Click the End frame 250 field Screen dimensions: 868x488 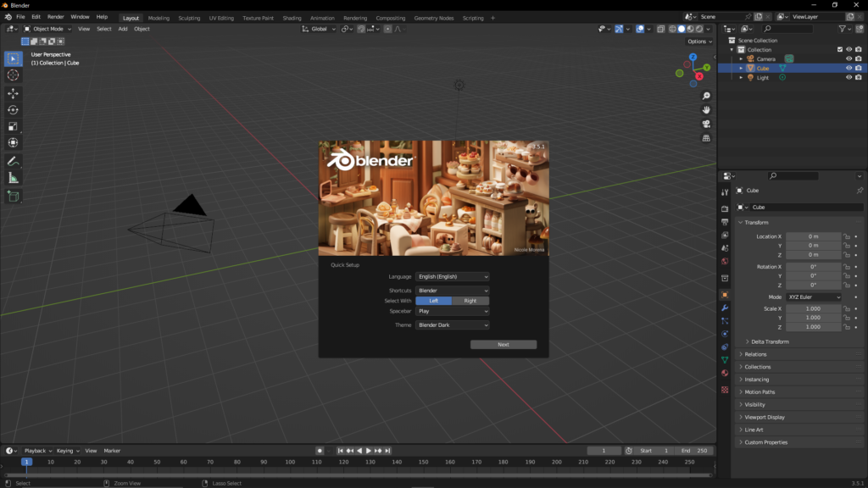coord(694,451)
